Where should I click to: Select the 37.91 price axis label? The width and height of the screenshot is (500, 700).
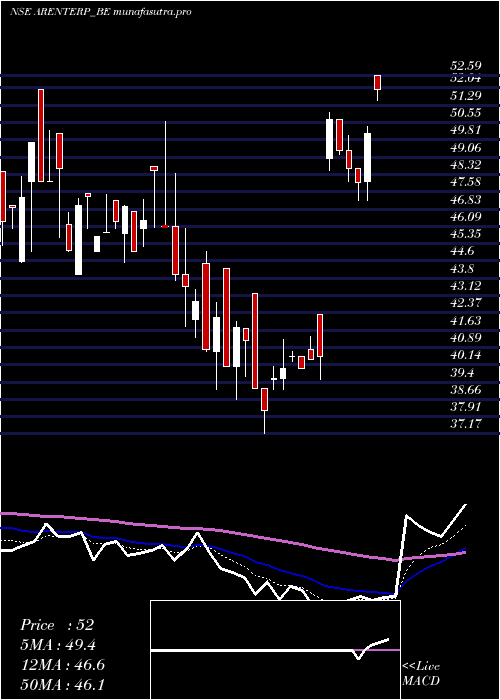click(465, 407)
